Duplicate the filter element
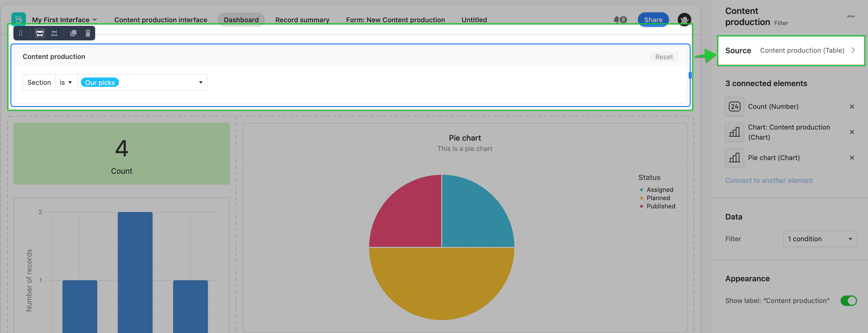This screenshot has height=333, width=868. tap(73, 33)
